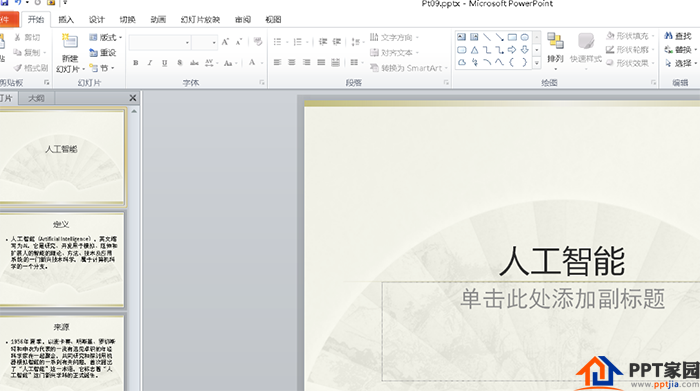Open 幻灯片放映 (Slide Show) tab

click(x=200, y=20)
